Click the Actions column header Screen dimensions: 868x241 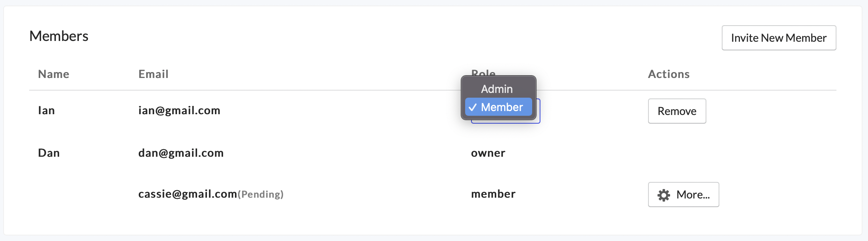[x=669, y=74]
